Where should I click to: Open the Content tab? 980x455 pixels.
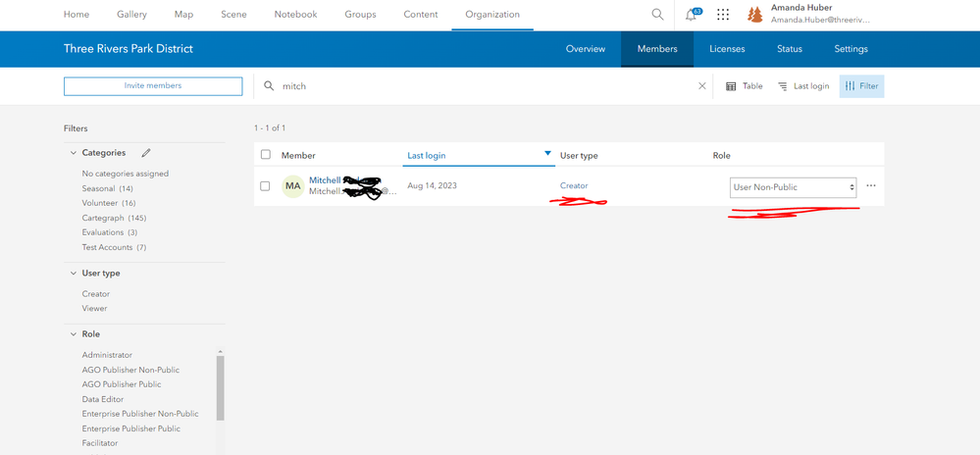point(421,15)
